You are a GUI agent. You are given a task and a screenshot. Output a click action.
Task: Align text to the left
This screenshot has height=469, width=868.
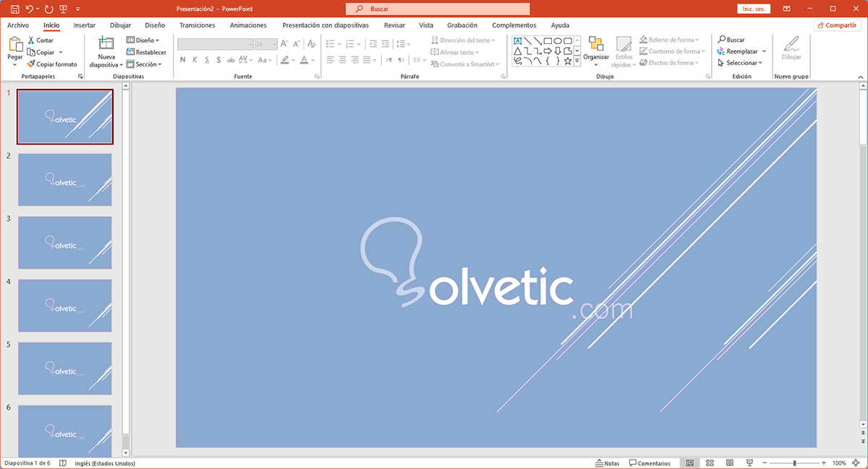point(331,59)
